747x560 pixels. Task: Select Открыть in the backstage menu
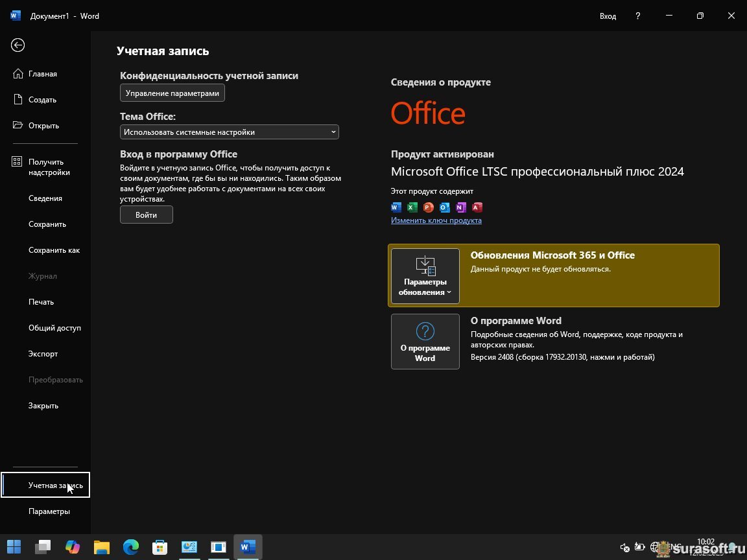pos(45,126)
